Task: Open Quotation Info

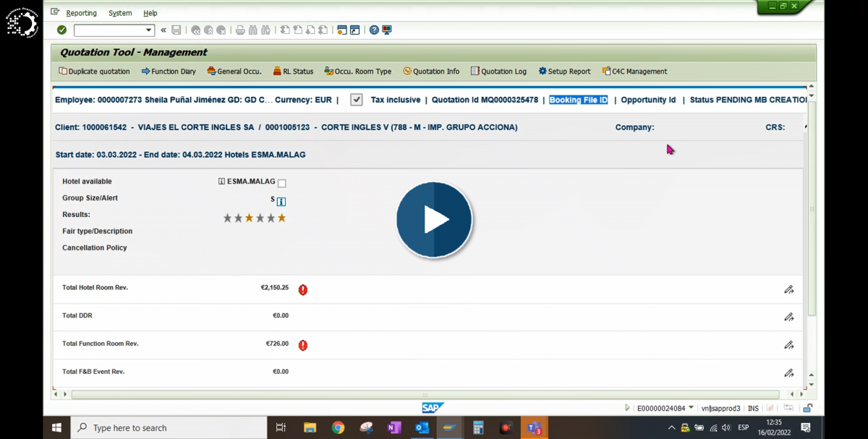Action: [x=431, y=72]
